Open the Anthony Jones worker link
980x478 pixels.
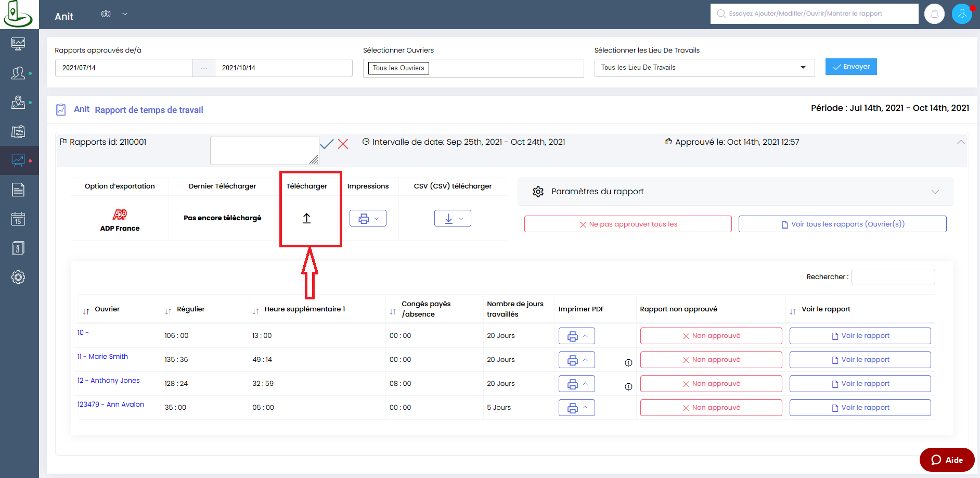115,381
